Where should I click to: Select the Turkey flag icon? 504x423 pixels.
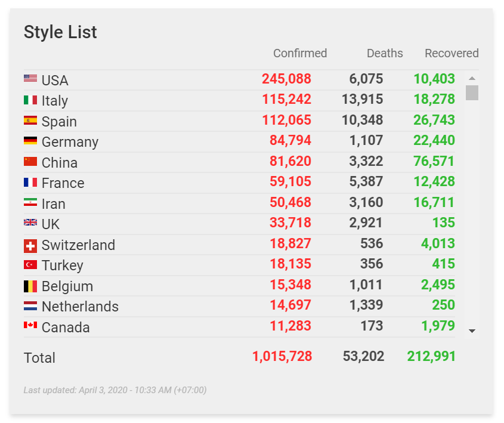point(30,265)
